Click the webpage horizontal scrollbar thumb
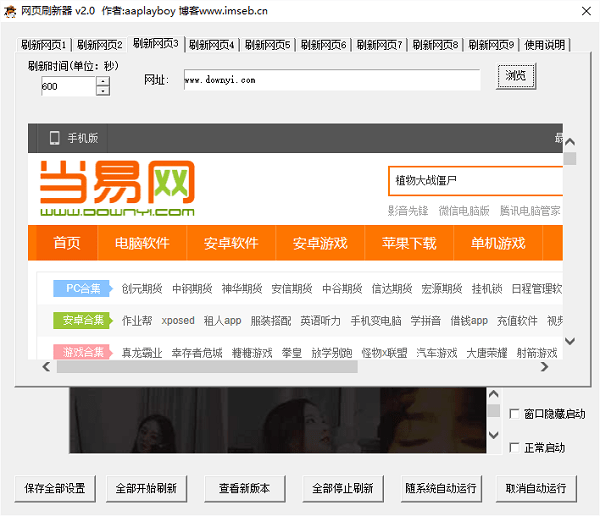The width and height of the screenshot is (600, 516). coord(207,367)
